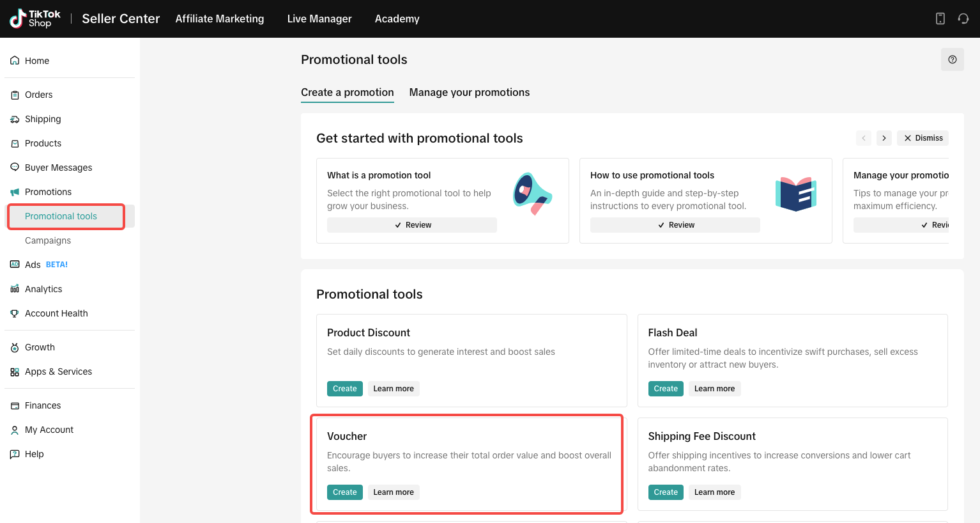This screenshot has height=523, width=980.
Task: Create a Voucher promotion
Action: pyautogui.click(x=344, y=492)
